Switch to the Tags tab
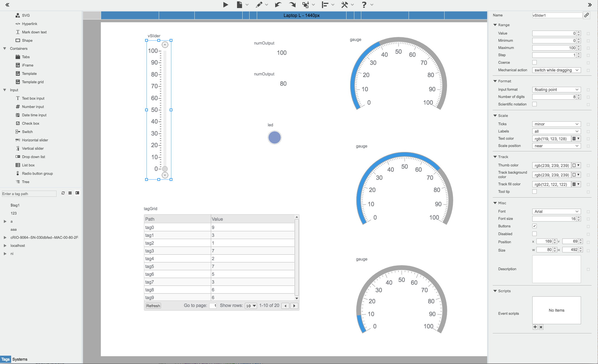Viewport: 598px width, 364px height. click(x=6, y=359)
